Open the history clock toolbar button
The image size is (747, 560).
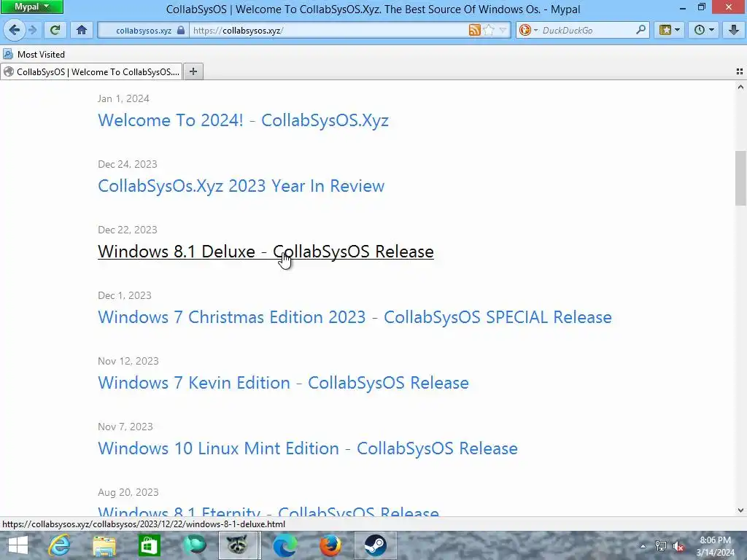(704, 30)
